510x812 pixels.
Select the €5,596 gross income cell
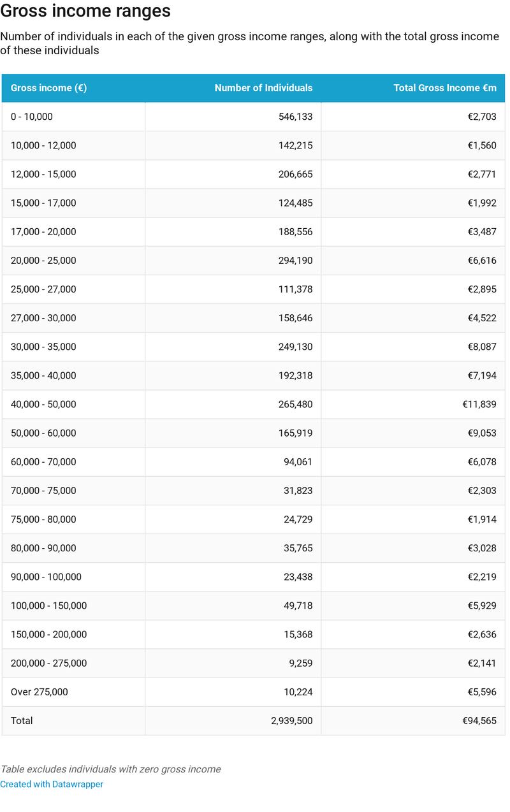(x=481, y=692)
